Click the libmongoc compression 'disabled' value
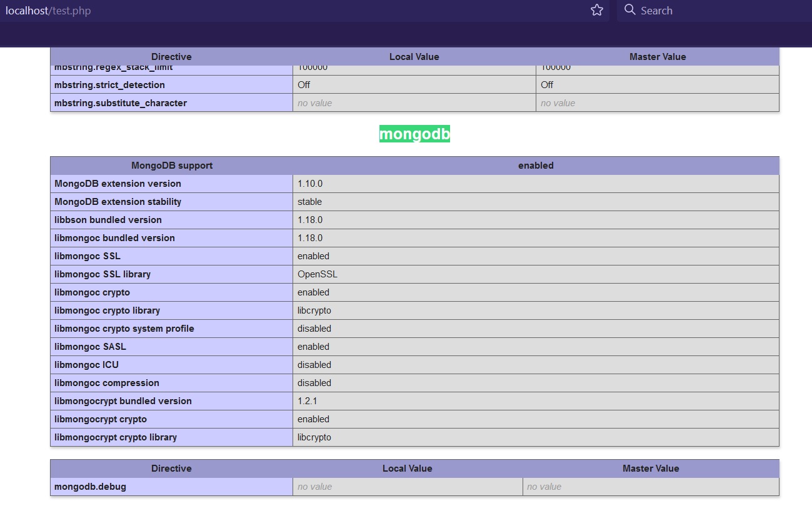 [314, 383]
